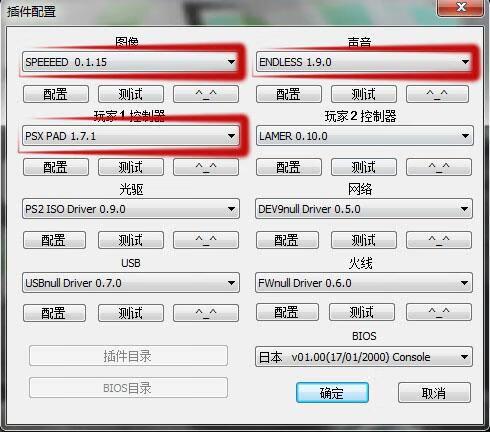Expand the LAMER 0.10.0 player 2 dropdown
This screenshot has width=490, height=432.
(x=364, y=136)
